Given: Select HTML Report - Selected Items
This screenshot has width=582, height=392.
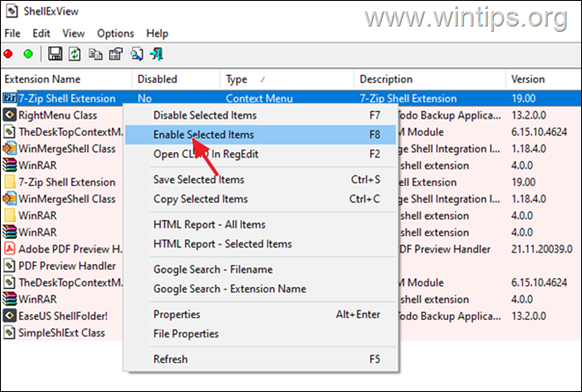Looking at the screenshot, I should [260, 244].
